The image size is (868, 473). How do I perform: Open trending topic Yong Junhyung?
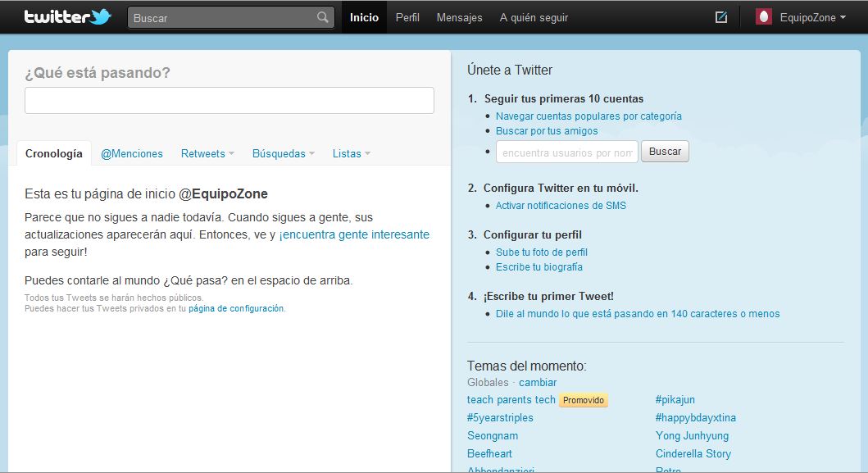[x=692, y=436]
